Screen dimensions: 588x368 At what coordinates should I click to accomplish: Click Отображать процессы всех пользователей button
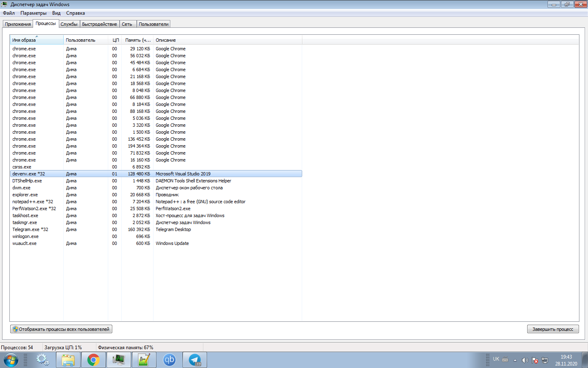(61, 329)
